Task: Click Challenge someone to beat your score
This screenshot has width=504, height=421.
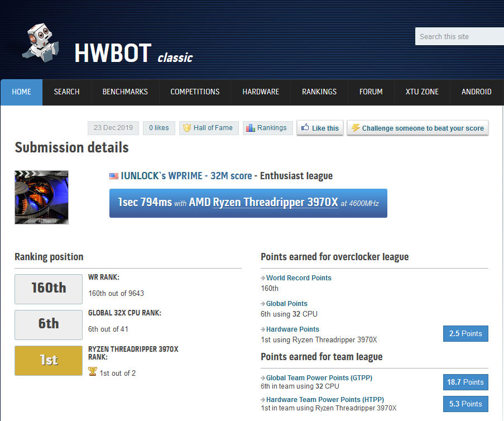Action: 417,128
